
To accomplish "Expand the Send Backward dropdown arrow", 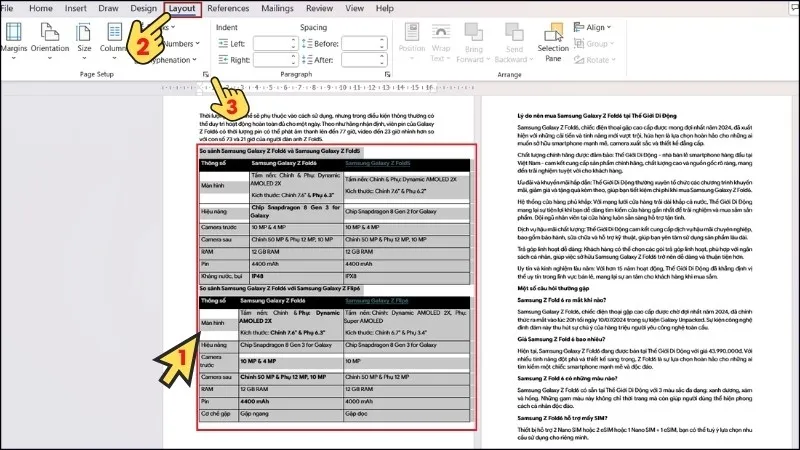I will (x=531, y=60).
